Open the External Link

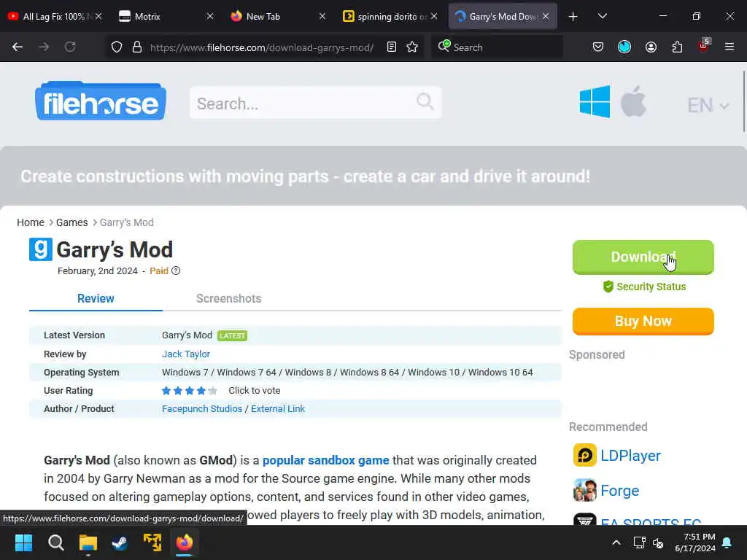tap(278, 409)
